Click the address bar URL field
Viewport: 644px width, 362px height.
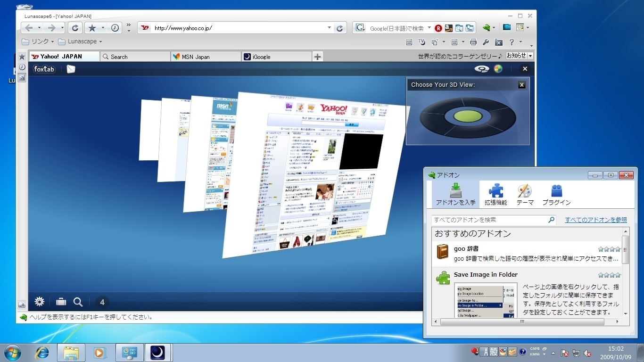click(239, 28)
